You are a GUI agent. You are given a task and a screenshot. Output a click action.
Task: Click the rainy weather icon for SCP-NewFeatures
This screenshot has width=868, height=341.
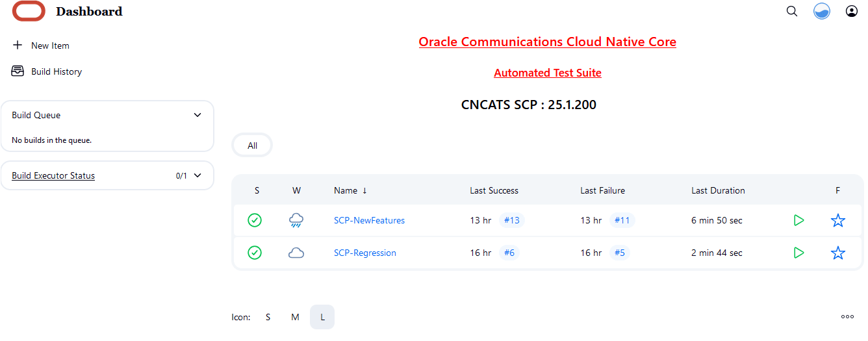coord(296,220)
